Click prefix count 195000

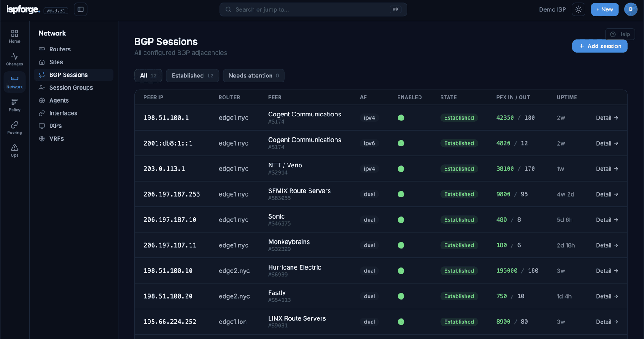pyautogui.click(x=507, y=271)
